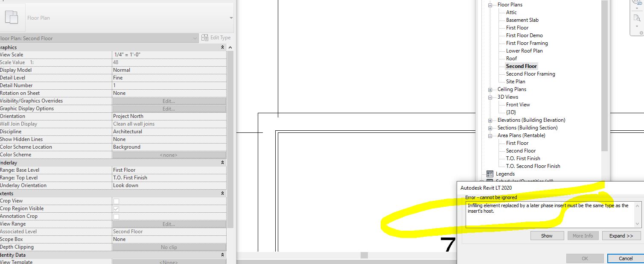Collapse the Floor Plans tree node

(x=490, y=5)
